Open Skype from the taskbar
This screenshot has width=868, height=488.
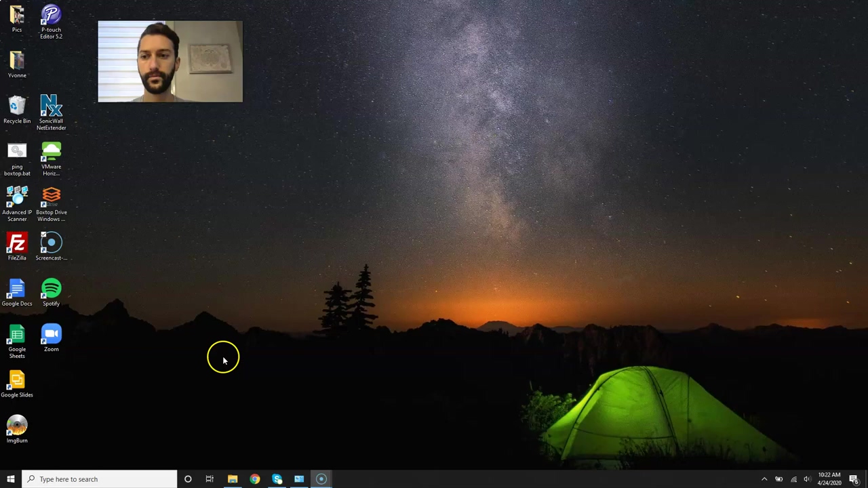[277, 479]
